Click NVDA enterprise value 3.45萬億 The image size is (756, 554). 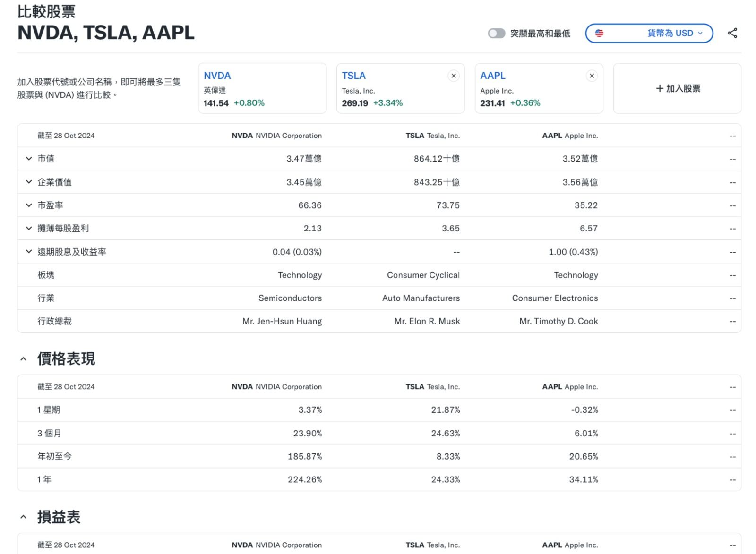tap(304, 182)
